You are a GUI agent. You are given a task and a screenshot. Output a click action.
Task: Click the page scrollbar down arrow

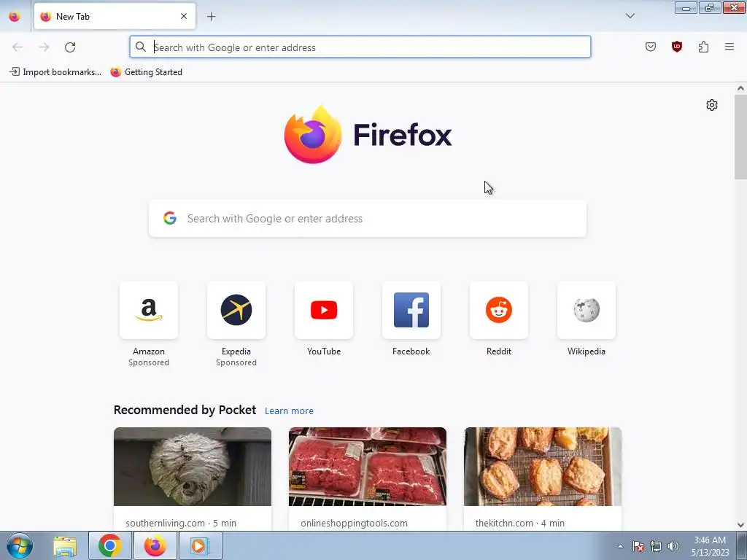(x=740, y=525)
